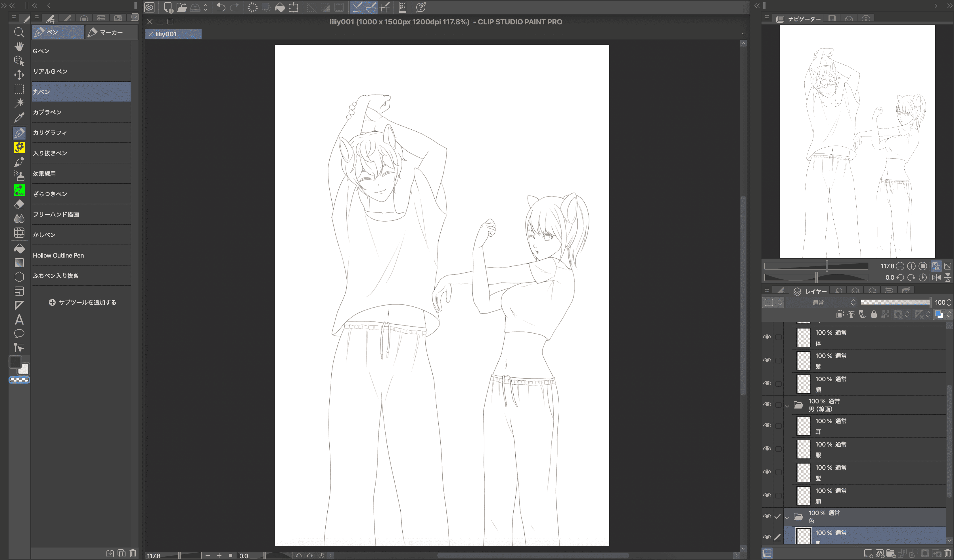This screenshot has width=954, height=560.
Task: Hide the 耳 layer visibility
Action: click(x=767, y=425)
